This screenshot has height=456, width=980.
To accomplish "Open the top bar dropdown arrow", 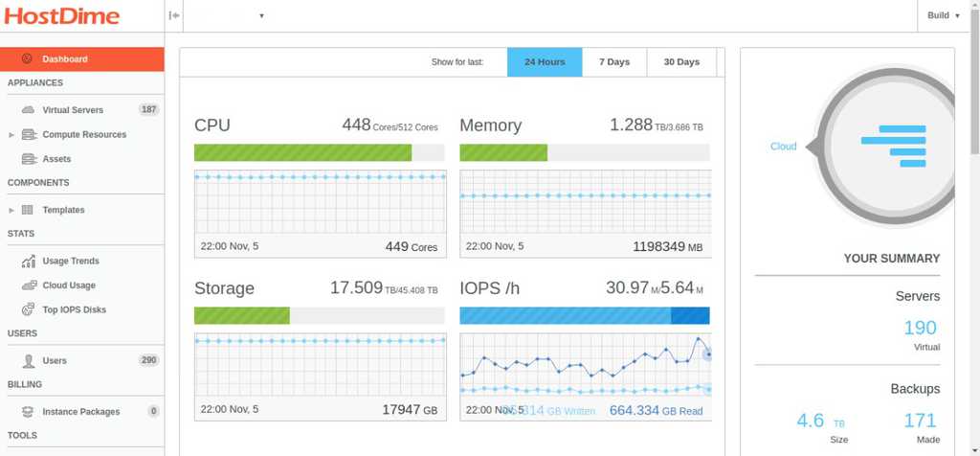I will (x=261, y=15).
